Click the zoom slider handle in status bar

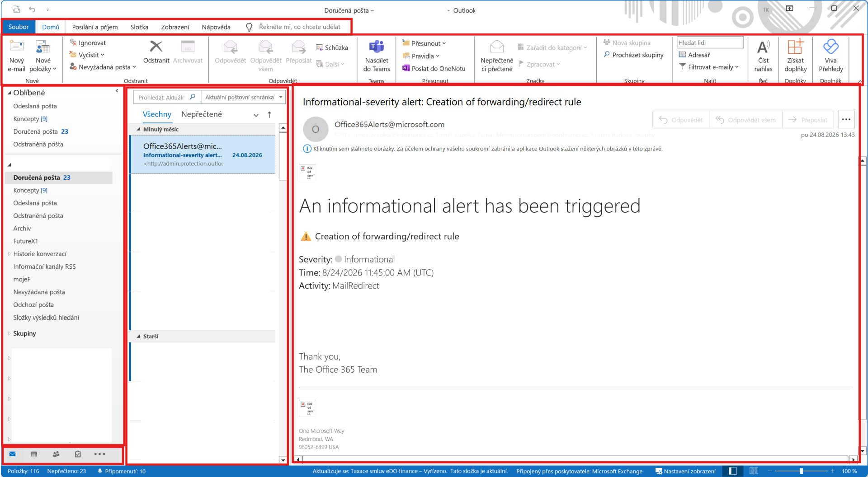[802, 471]
